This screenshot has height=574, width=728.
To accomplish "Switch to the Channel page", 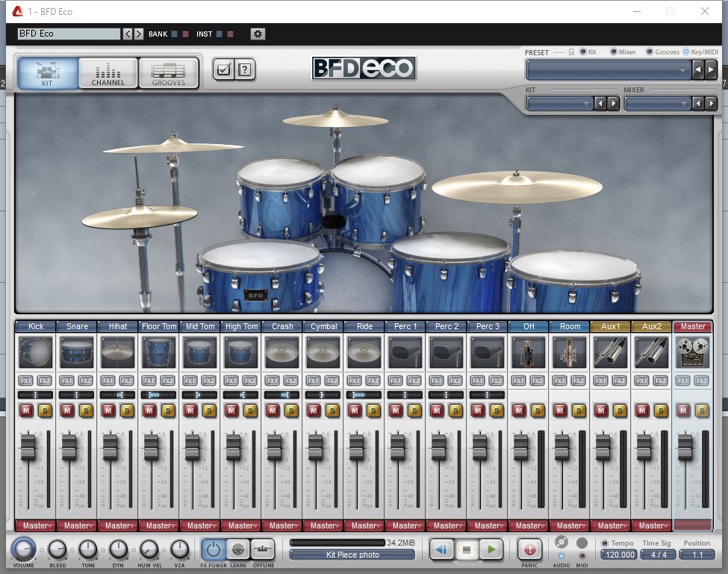I will click(108, 73).
